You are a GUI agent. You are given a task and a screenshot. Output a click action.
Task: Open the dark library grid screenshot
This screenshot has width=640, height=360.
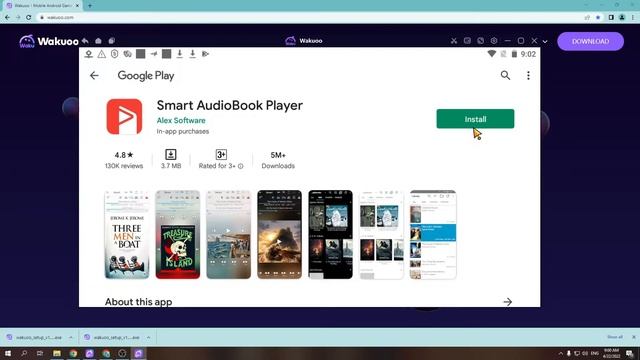pos(330,235)
